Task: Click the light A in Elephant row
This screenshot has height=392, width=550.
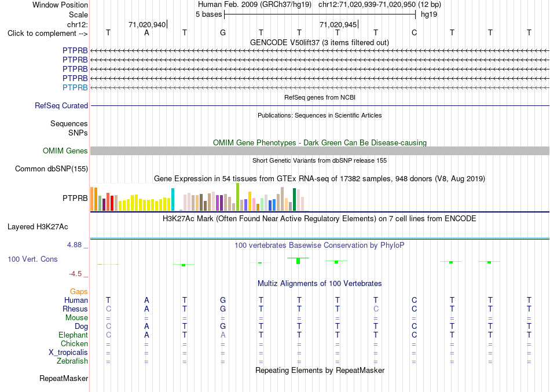Action: coord(223,335)
